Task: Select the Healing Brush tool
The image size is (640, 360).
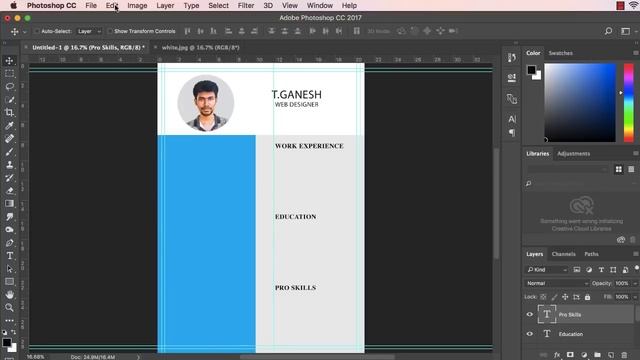Action: click(9, 139)
